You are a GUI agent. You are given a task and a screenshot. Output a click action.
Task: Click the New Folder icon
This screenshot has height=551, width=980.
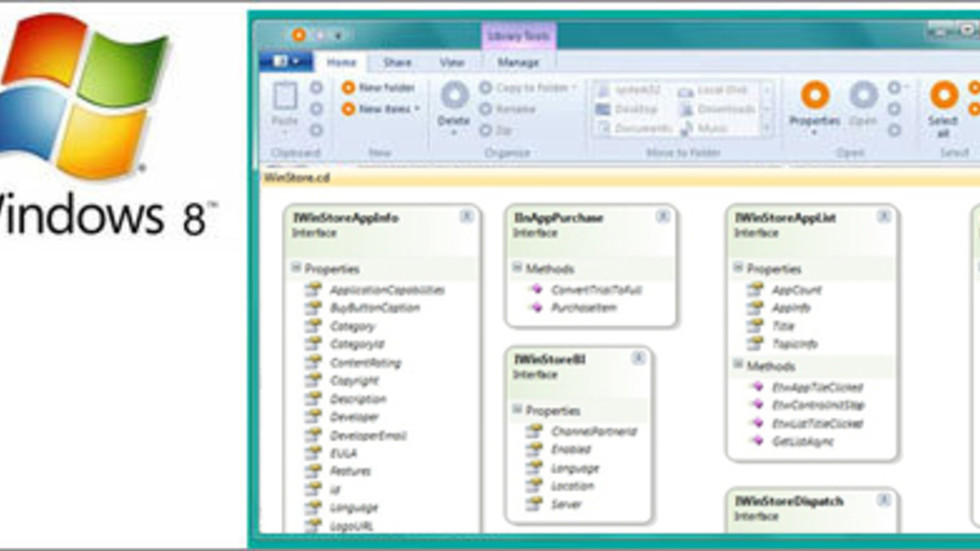coord(349,88)
